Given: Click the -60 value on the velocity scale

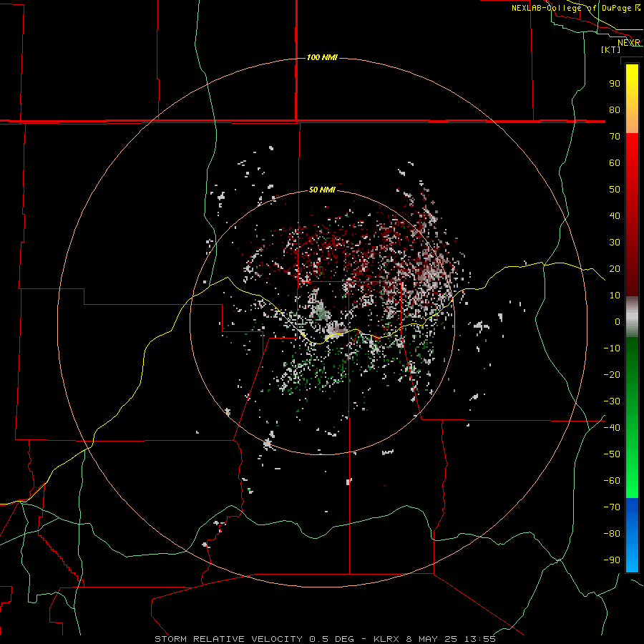Looking at the screenshot, I should click(x=612, y=481).
